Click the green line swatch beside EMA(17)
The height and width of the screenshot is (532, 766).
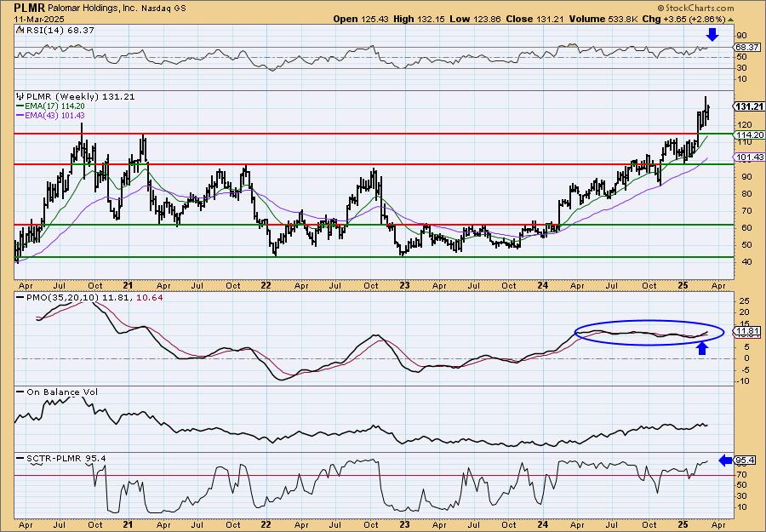click(20, 106)
